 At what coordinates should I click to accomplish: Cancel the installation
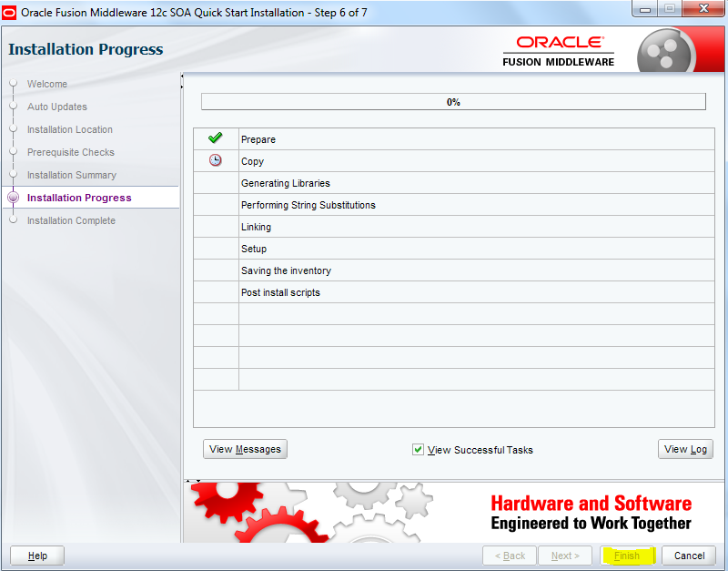689,556
